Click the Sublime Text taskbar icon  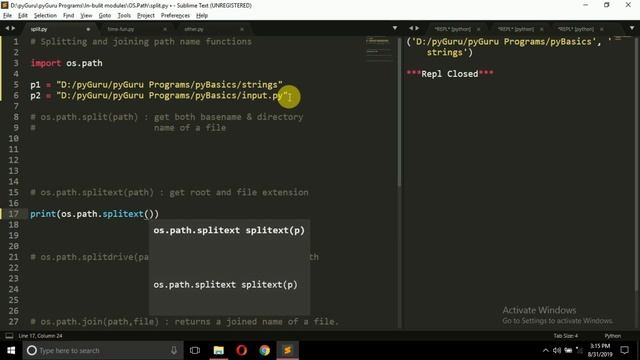click(287, 350)
